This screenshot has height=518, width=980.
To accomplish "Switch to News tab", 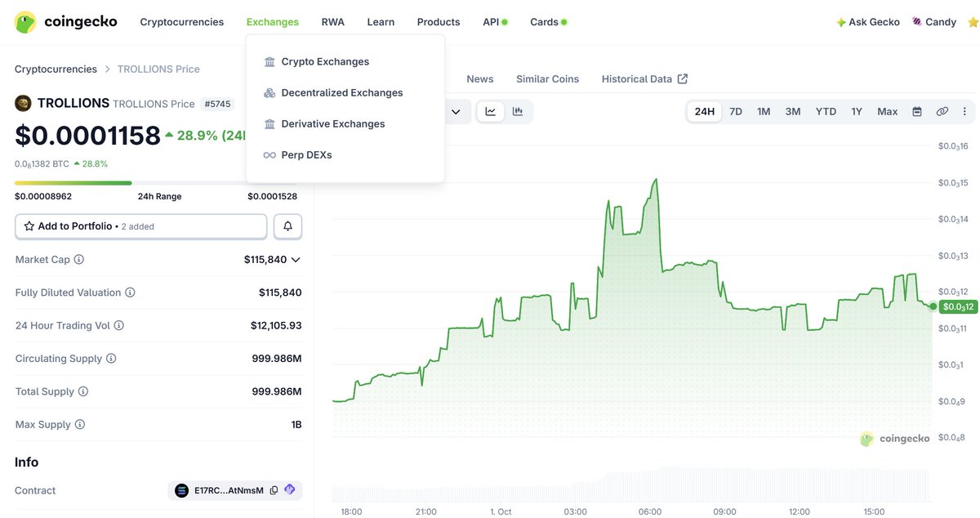I will (x=480, y=79).
